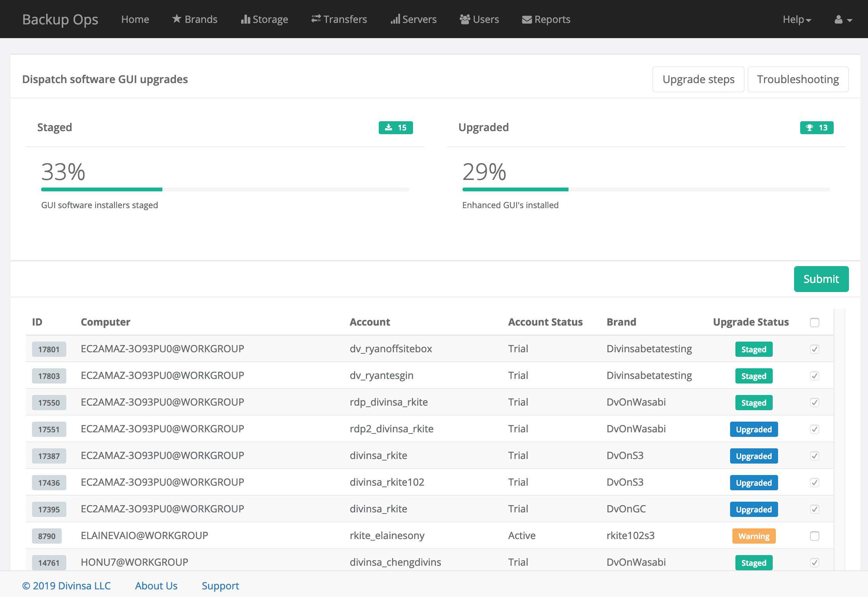Click Staged status for divinsa_chengdivins

pyautogui.click(x=754, y=563)
